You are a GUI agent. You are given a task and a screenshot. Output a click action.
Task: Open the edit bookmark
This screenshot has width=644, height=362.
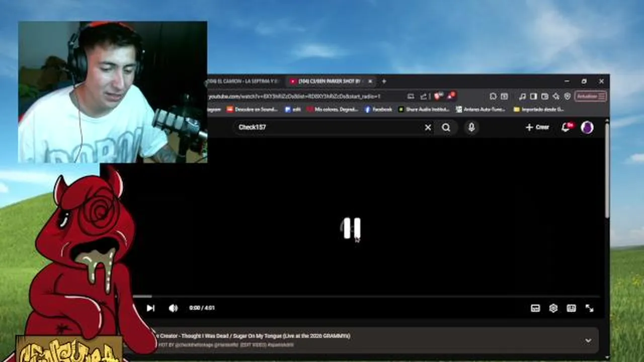click(x=293, y=109)
